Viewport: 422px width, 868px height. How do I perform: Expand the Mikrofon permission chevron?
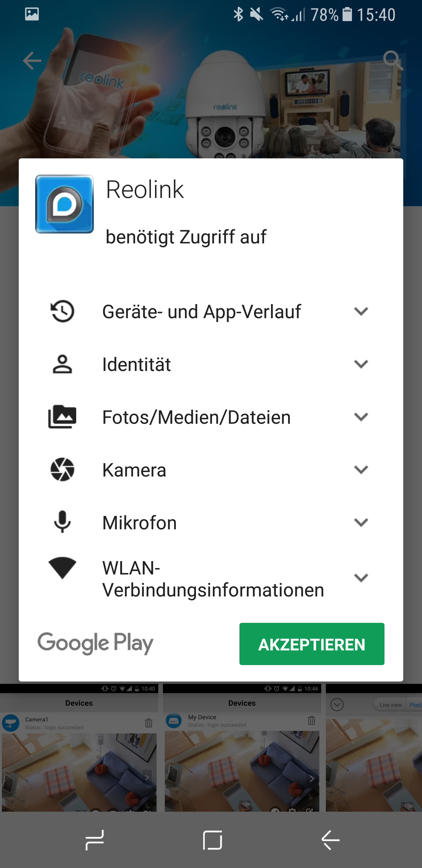click(361, 522)
